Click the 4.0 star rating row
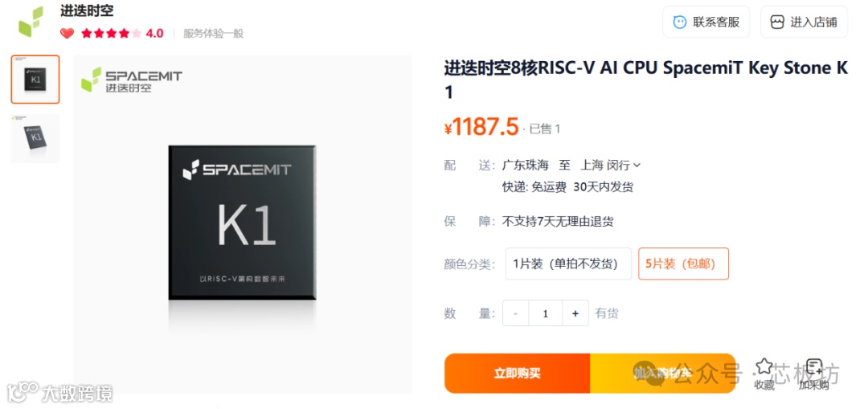This screenshot has height=409, width=868. point(122,33)
